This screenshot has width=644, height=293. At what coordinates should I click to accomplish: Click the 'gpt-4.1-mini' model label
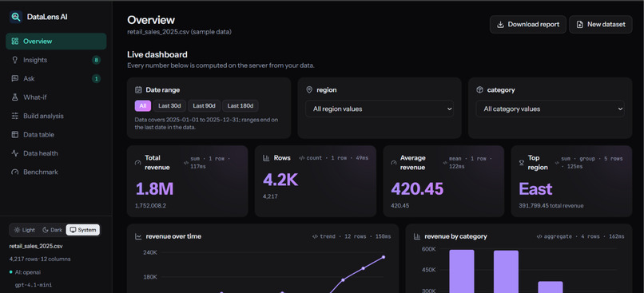pos(34,285)
